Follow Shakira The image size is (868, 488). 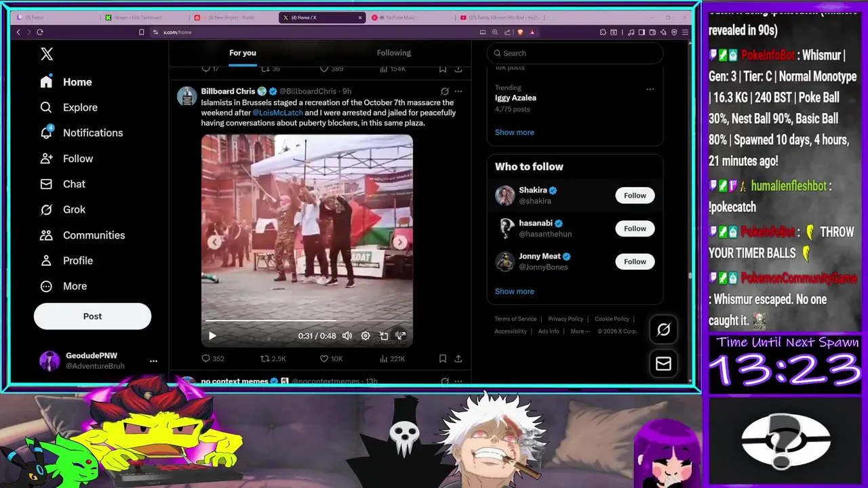[635, 195]
